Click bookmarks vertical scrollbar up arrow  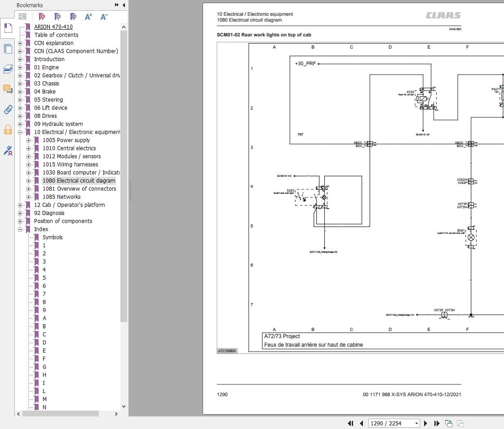click(124, 27)
